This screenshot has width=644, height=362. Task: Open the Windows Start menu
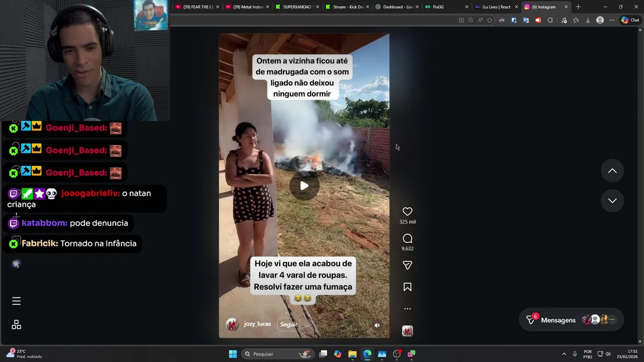pos(233,354)
